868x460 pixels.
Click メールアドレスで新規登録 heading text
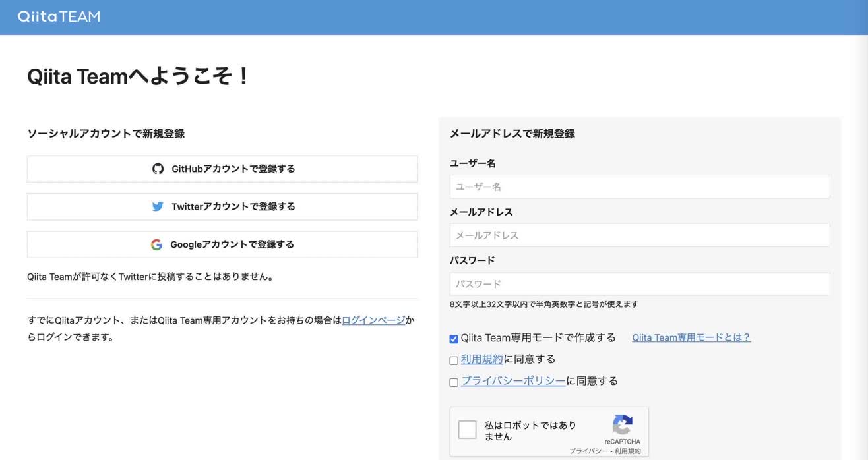tap(512, 134)
